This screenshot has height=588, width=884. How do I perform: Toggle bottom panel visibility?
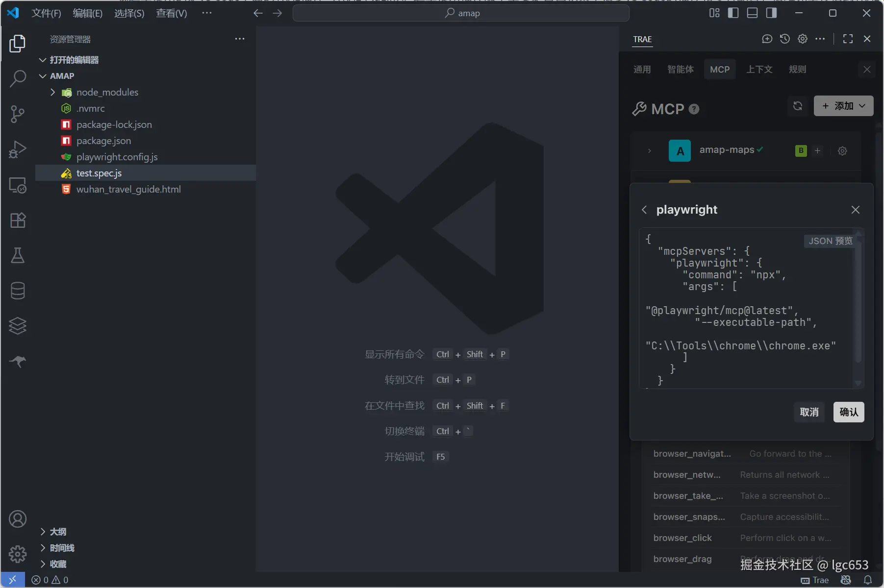752,13
